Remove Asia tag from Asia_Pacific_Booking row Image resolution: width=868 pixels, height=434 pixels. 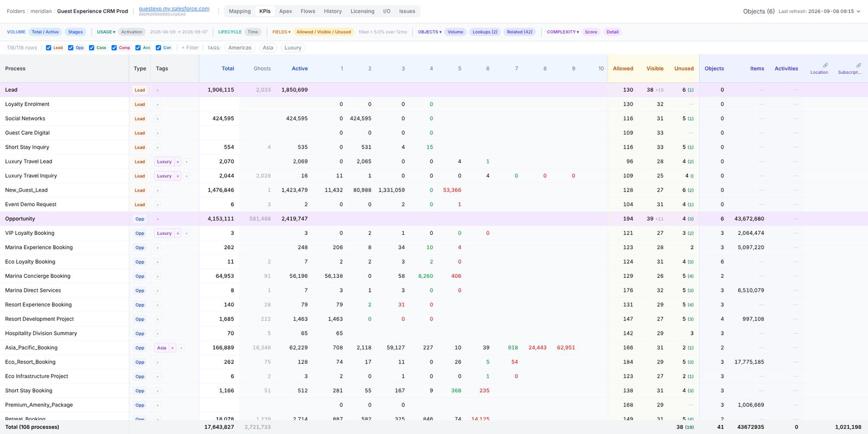point(172,348)
